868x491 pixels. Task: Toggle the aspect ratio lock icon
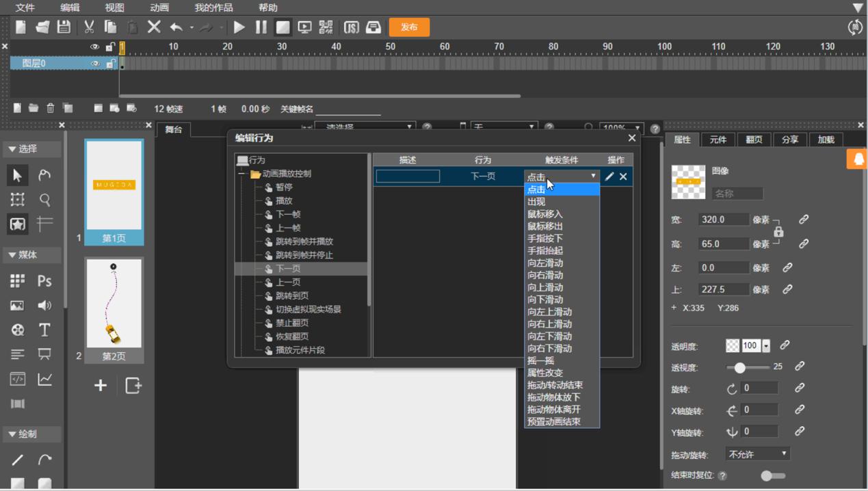[x=778, y=232]
